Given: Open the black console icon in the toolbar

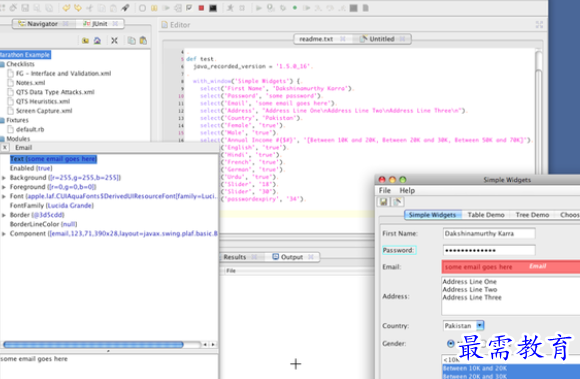Looking at the screenshot, I should coord(213,8).
